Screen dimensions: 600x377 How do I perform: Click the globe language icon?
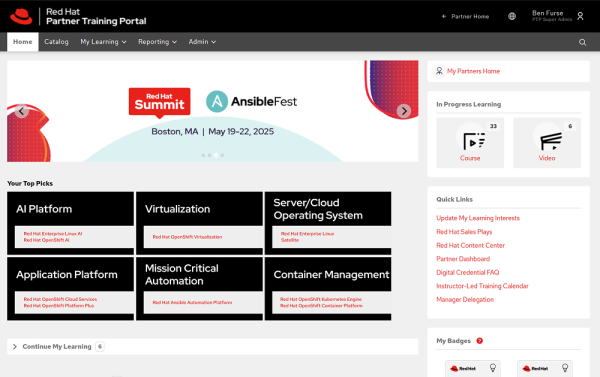pyautogui.click(x=512, y=16)
